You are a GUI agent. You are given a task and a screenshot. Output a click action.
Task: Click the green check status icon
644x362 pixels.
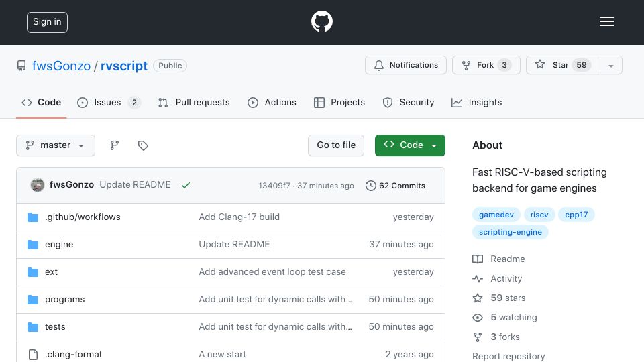pyautogui.click(x=186, y=185)
